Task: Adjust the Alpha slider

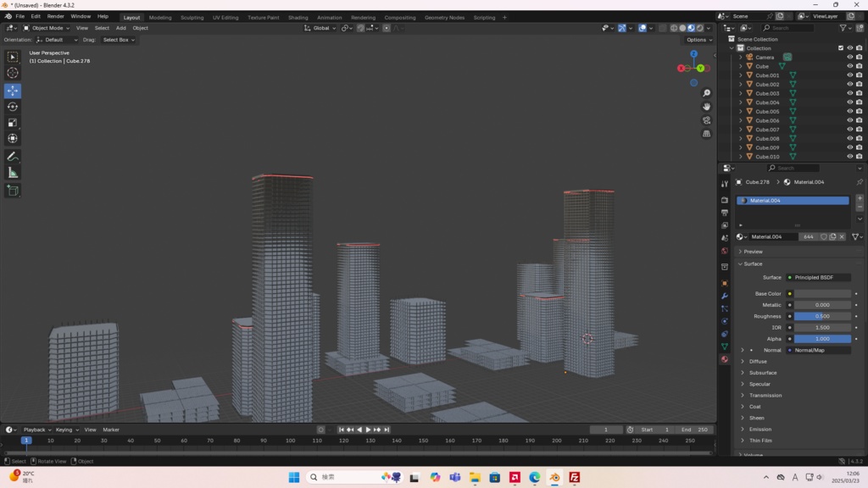Action: pyautogui.click(x=822, y=339)
